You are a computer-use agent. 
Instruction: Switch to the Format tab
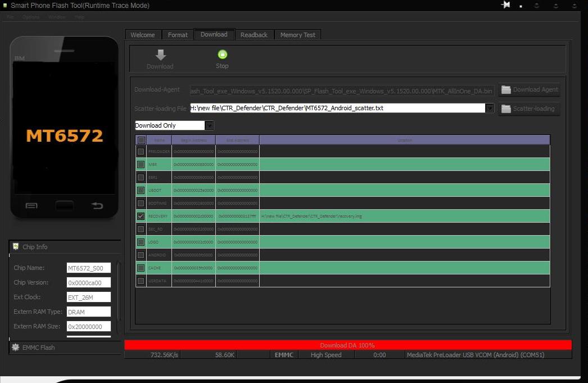[x=178, y=35]
